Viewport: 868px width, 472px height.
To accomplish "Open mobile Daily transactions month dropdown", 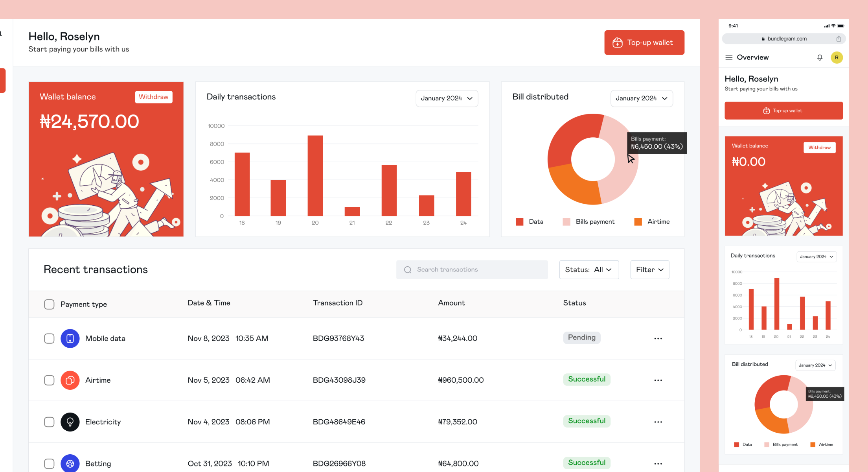I will [x=817, y=256].
